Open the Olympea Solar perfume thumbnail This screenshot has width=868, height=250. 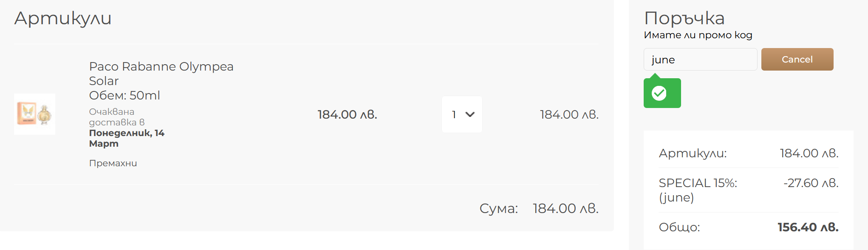pyautogui.click(x=34, y=114)
